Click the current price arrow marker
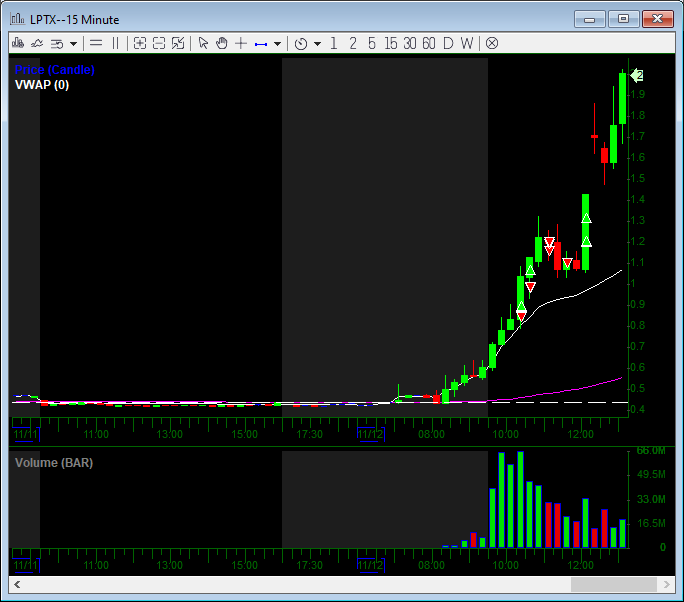The height and width of the screenshot is (602, 684). click(x=637, y=75)
